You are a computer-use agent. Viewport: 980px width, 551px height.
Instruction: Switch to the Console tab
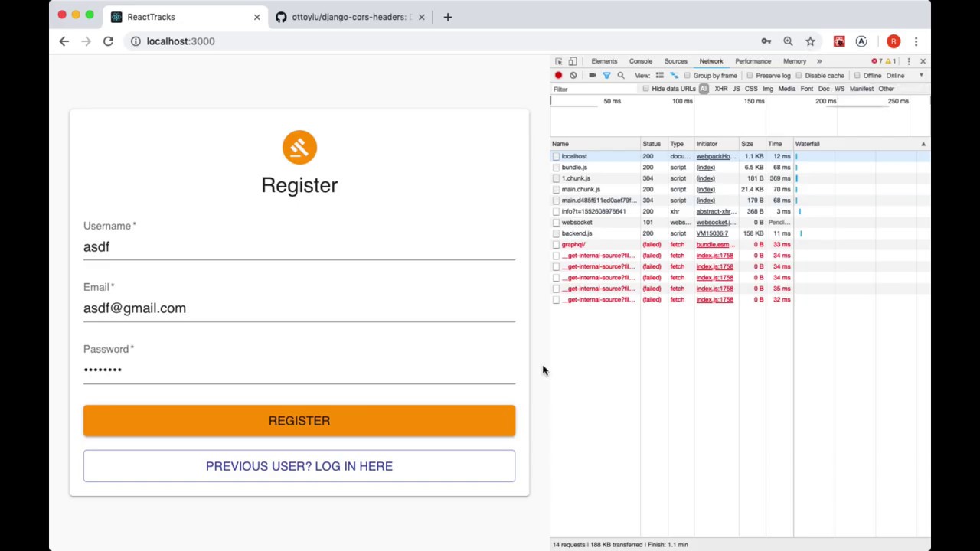click(641, 61)
